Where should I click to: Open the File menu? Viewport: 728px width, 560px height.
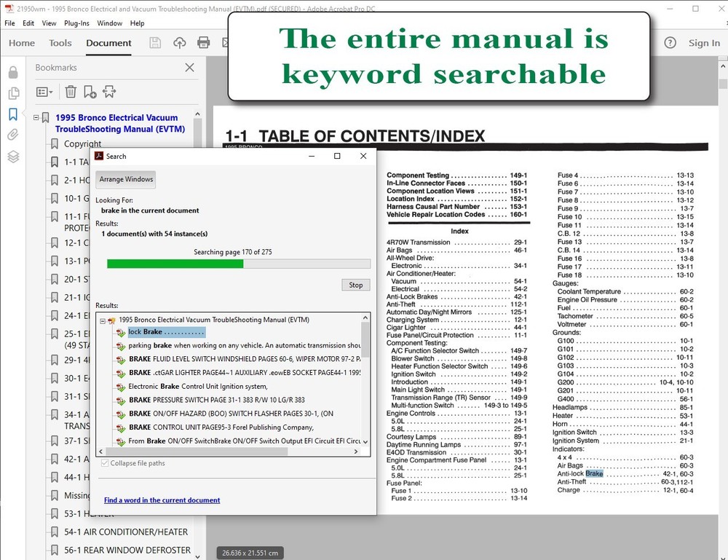pyautogui.click(x=9, y=23)
